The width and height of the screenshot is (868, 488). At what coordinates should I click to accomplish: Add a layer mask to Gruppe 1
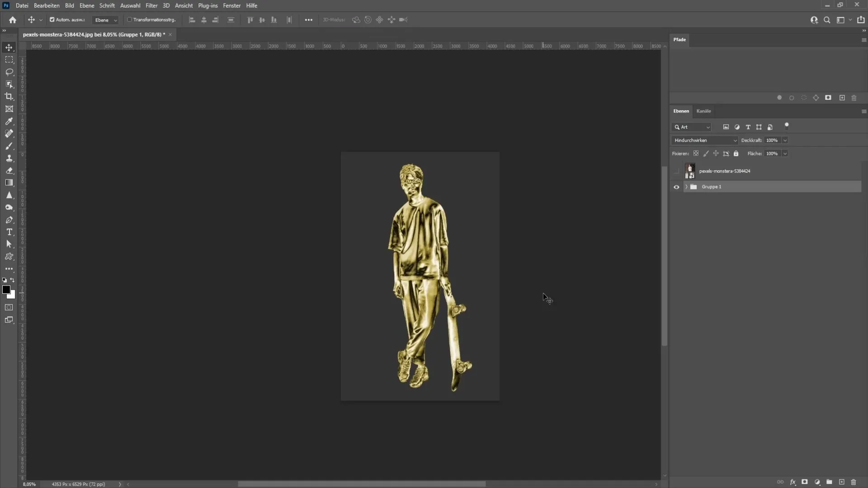805,482
